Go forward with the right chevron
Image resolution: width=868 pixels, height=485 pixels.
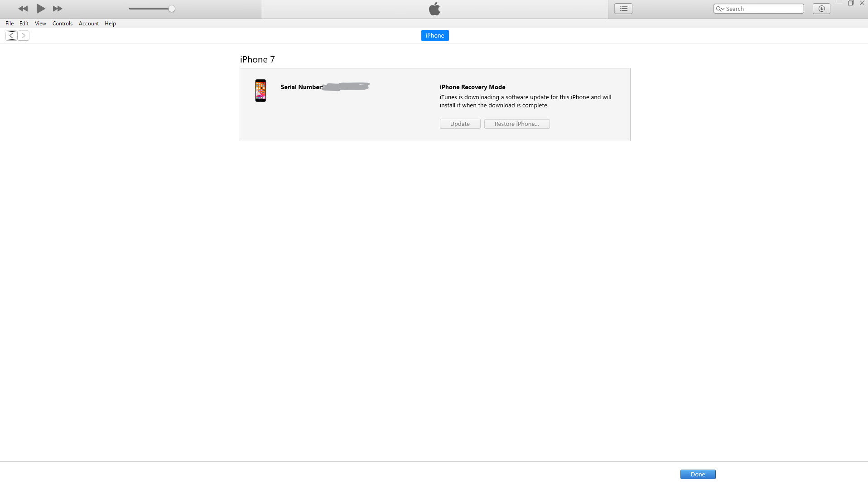click(24, 36)
